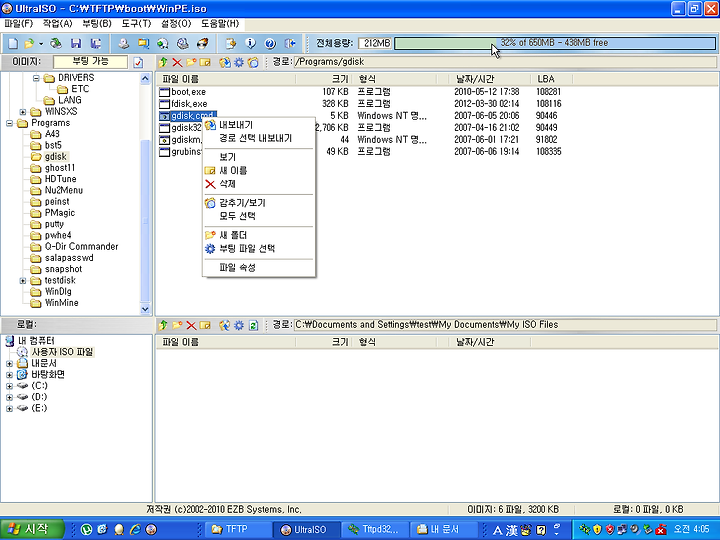Collapse the Programs folder node
Screen dimensions: 720x540
[x=9, y=123]
